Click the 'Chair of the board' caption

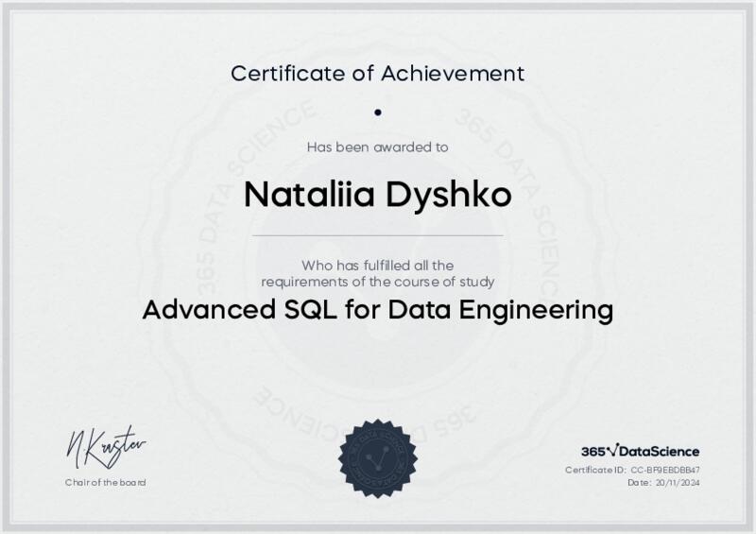105,482
